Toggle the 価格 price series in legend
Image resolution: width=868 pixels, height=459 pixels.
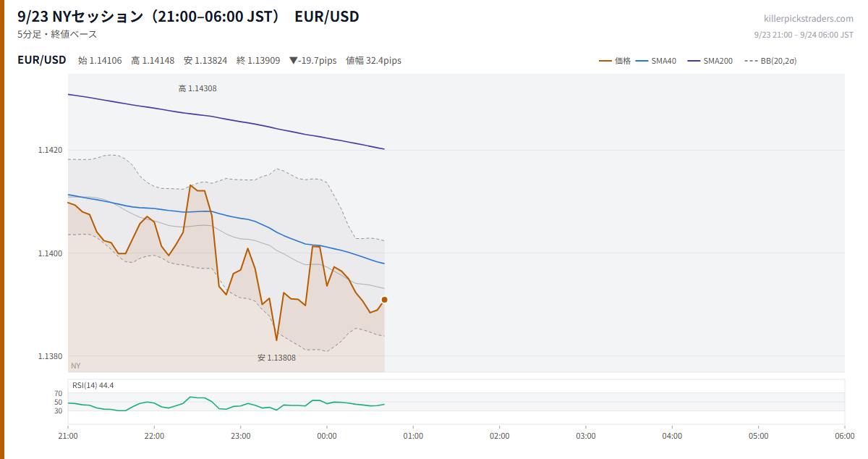(615, 61)
